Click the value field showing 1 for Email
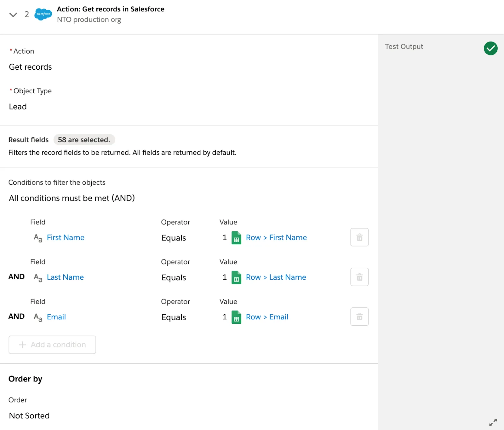The height and width of the screenshot is (430, 504). (x=224, y=317)
